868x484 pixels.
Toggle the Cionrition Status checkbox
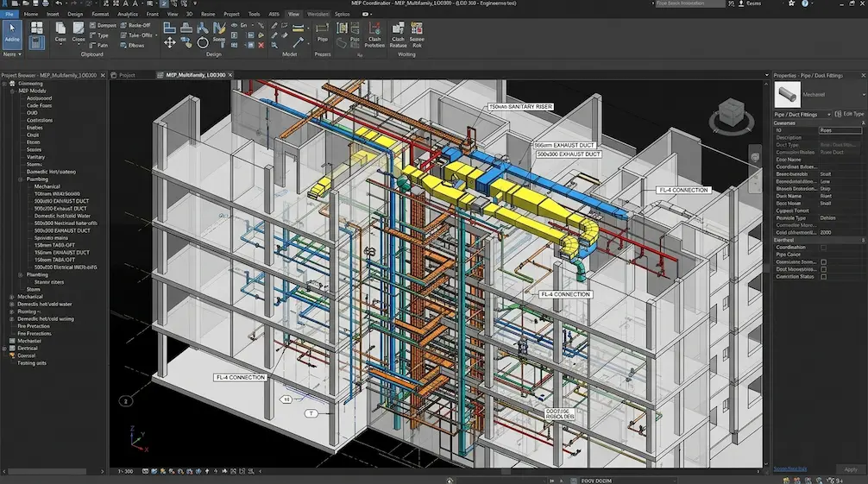[x=824, y=276]
